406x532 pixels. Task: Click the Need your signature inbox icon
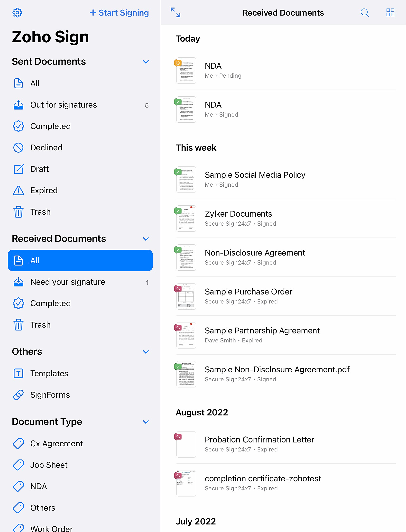[18, 282]
